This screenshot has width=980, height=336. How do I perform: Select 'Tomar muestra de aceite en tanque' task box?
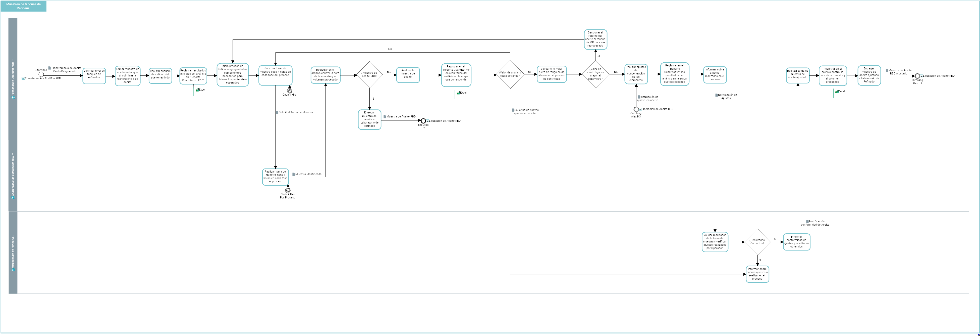pos(127,76)
